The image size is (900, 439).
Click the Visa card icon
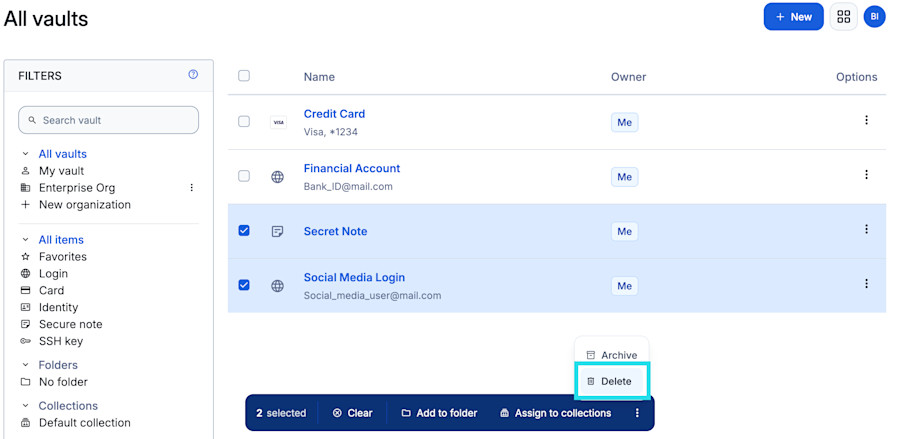pyautogui.click(x=278, y=122)
